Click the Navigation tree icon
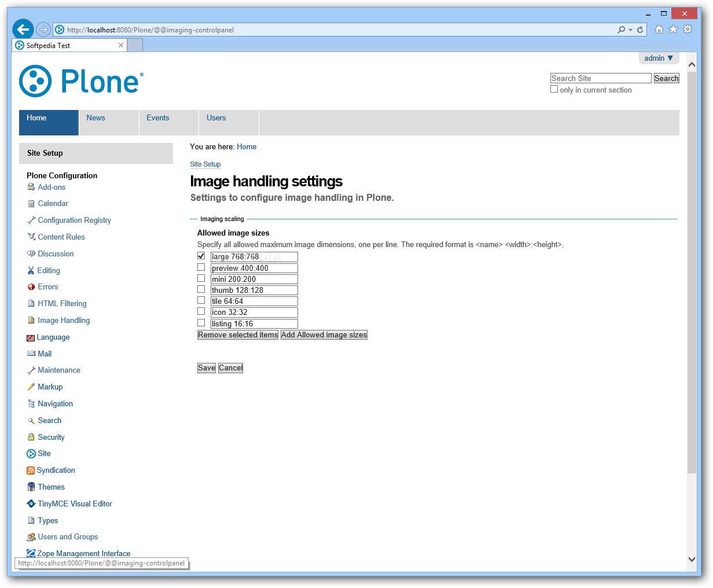The width and height of the screenshot is (713, 588). [31, 403]
